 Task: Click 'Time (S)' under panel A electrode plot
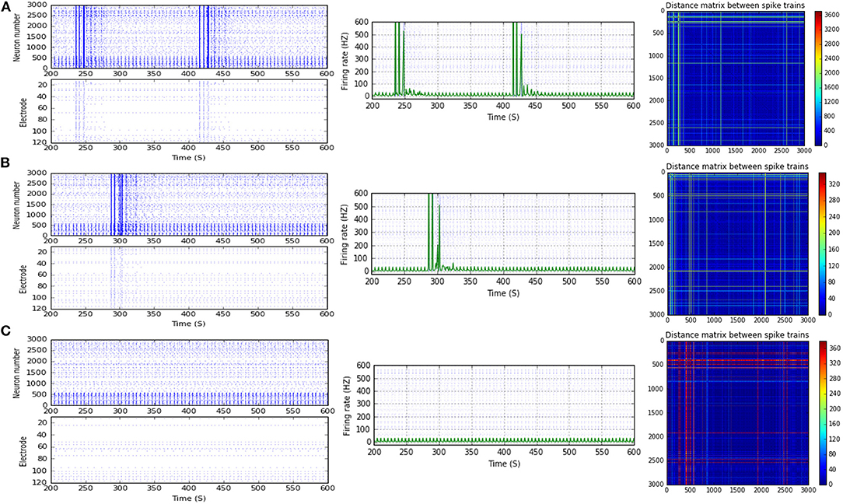click(189, 158)
